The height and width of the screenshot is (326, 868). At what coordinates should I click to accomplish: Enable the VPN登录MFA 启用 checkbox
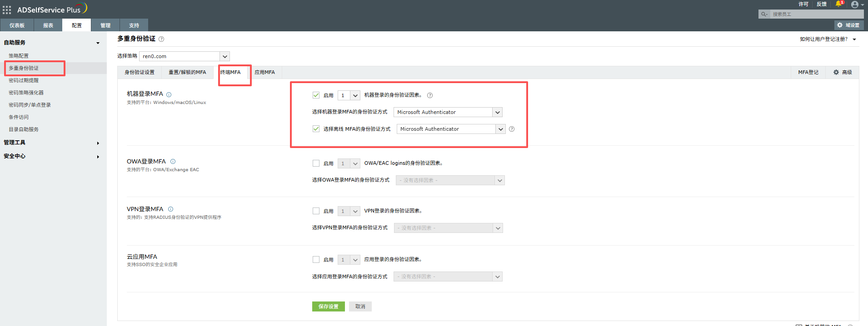pyautogui.click(x=316, y=211)
